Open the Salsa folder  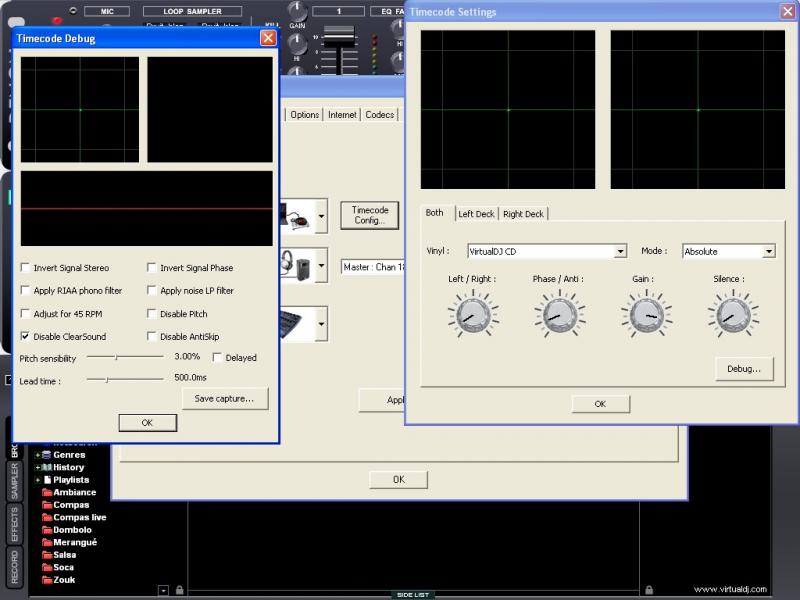tap(64, 555)
